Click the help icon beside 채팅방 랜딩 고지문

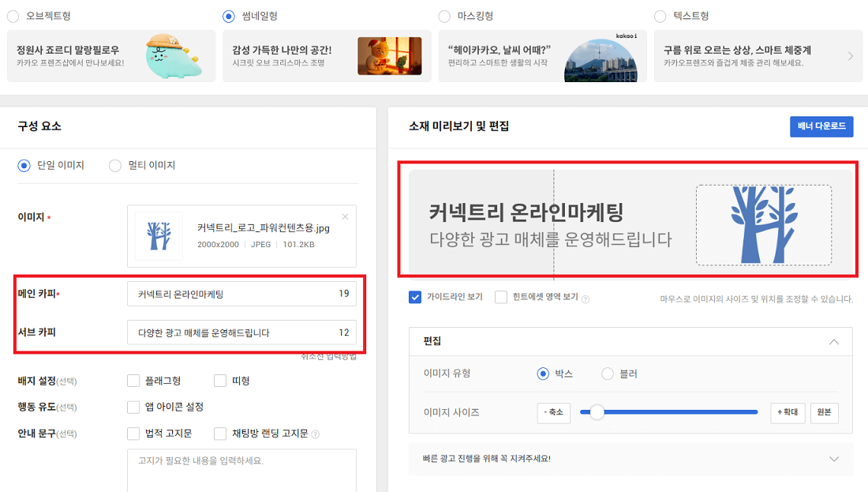(316, 433)
